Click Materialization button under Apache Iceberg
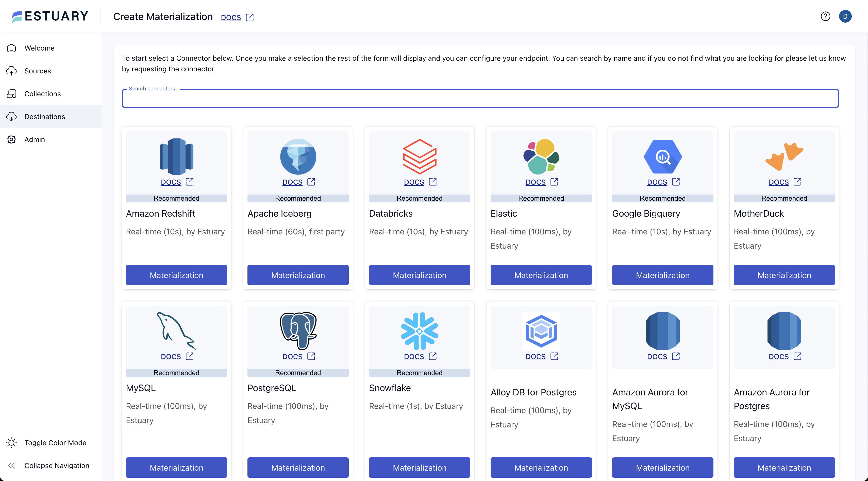The width and height of the screenshot is (868, 481). [298, 275]
